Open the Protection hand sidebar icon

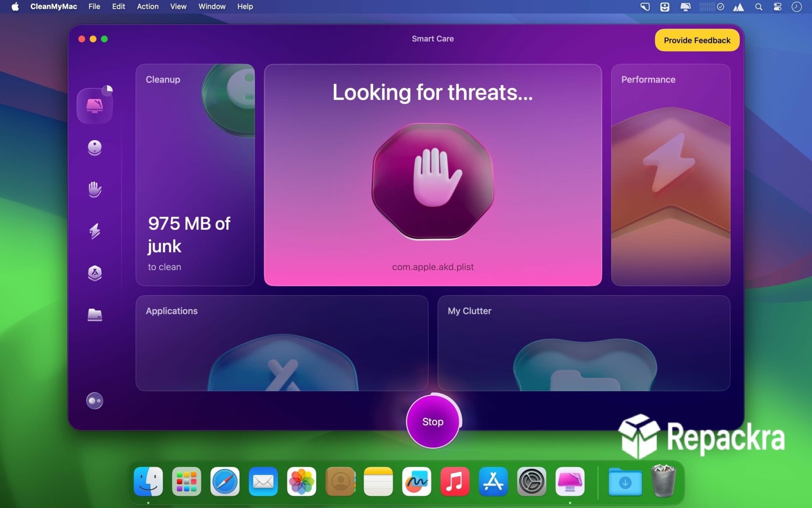click(95, 189)
